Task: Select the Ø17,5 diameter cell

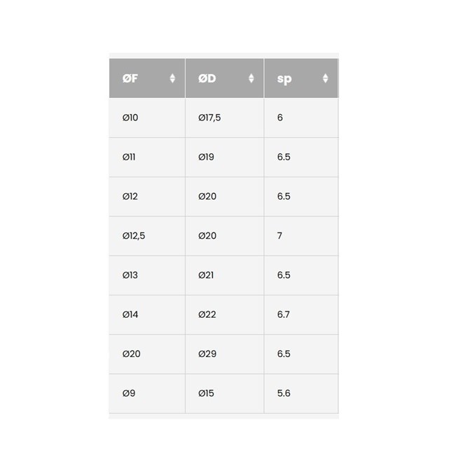Action: [x=224, y=118]
